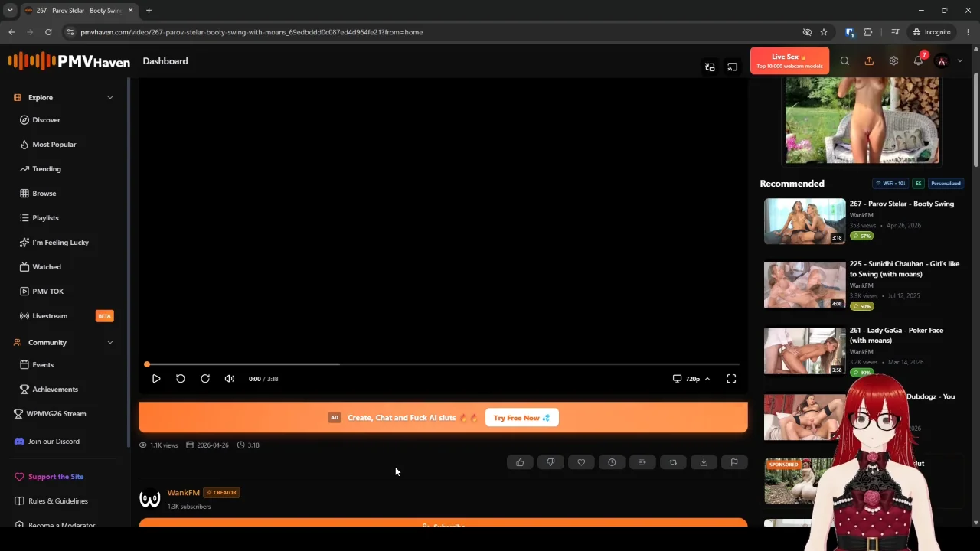Viewport: 980px width, 551px height.
Task: Skip forward using the forward-arrow icon
Action: pos(205,379)
